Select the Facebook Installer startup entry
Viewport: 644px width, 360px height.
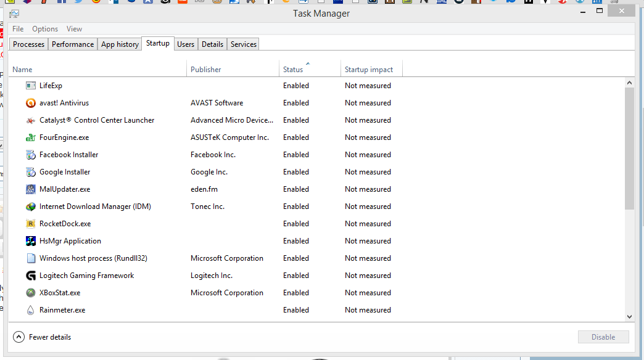point(68,154)
